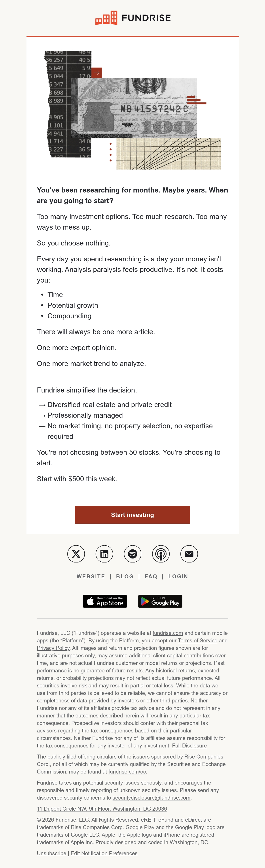Open the BLOG footer link
Image resolution: width=265 pixels, height=868 pixels.
(x=125, y=577)
